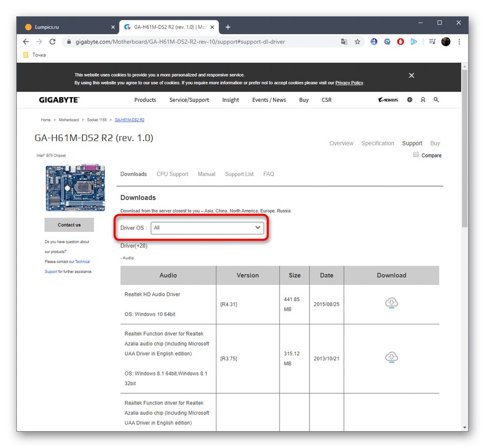
Task: Expand the Driver OS dropdown
Action: (x=207, y=228)
